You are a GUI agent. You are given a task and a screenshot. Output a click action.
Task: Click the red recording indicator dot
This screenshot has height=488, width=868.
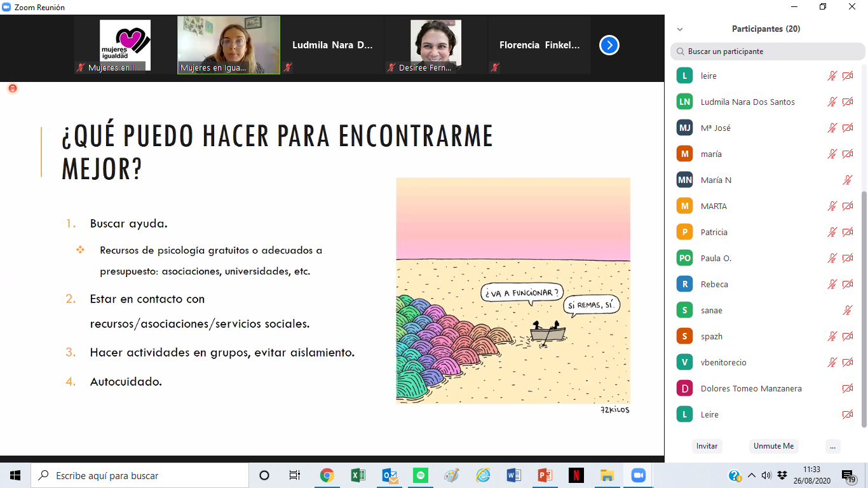[12, 88]
